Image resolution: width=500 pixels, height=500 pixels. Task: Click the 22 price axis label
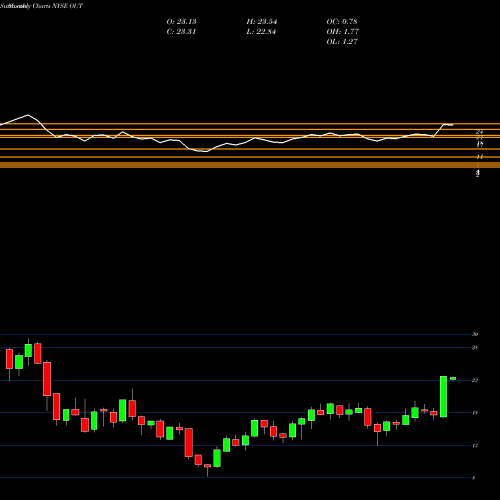[475, 380]
